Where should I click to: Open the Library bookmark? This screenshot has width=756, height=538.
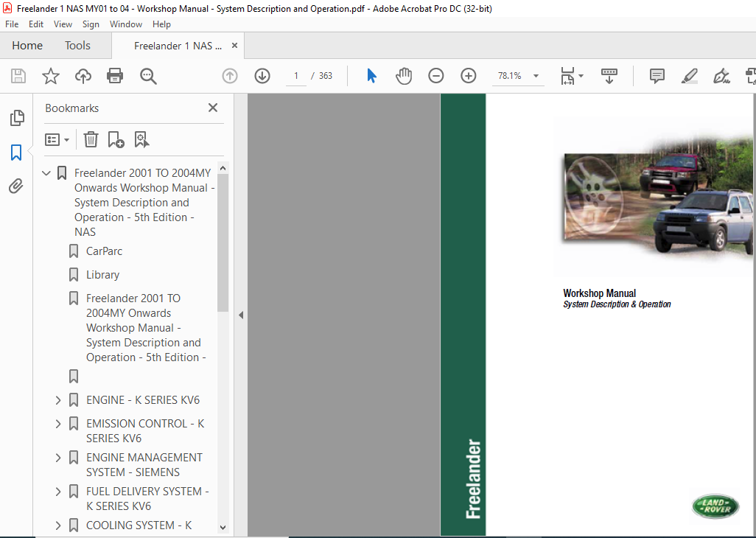click(x=102, y=275)
